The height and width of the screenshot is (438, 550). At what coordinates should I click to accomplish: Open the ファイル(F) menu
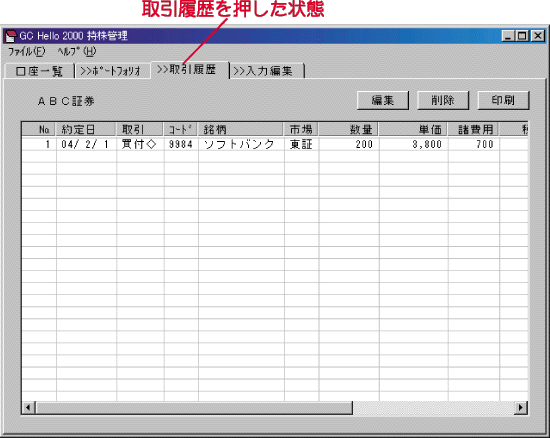click(27, 52)
